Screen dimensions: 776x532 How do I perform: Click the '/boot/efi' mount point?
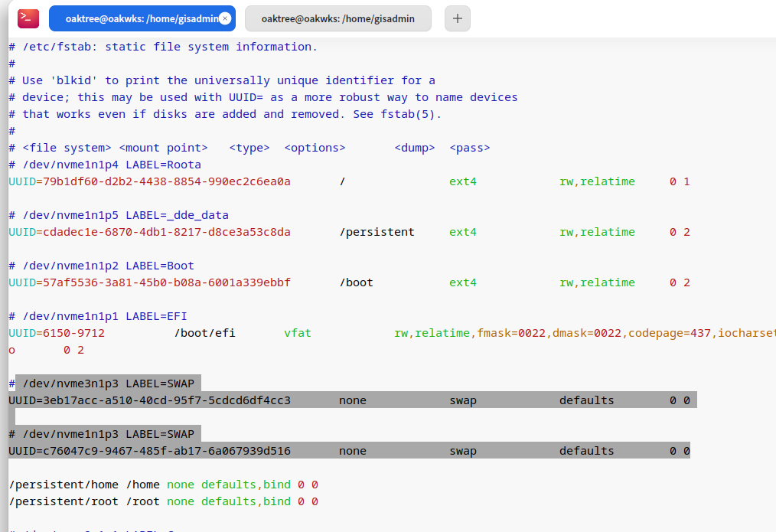[x=205, y=333]
